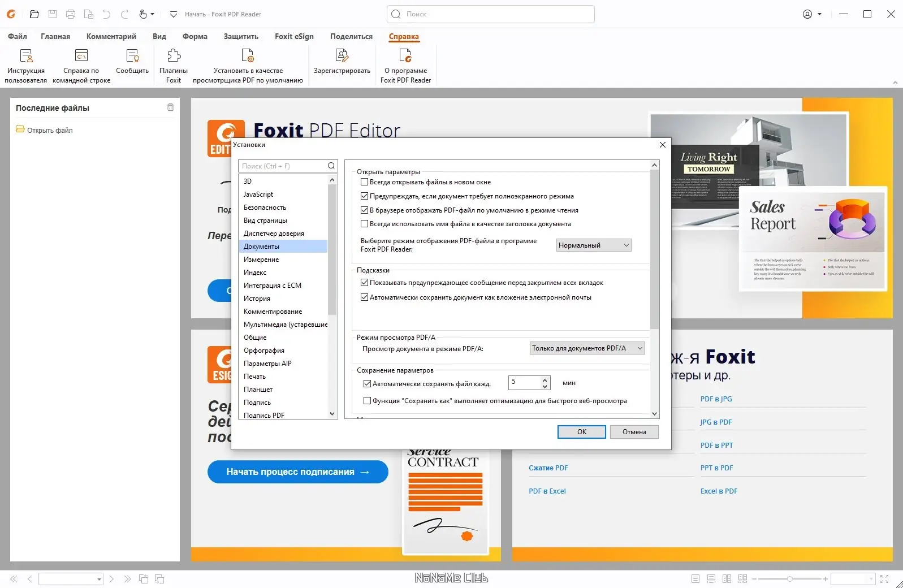Image resolution: width=903 pixels, height=588 pixels.
Task: Select the Hand tool icon
Action: [x=143, y=14]
